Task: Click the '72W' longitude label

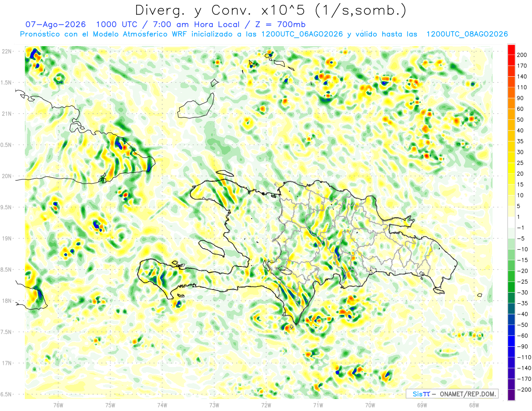Action: pos(266,405)
